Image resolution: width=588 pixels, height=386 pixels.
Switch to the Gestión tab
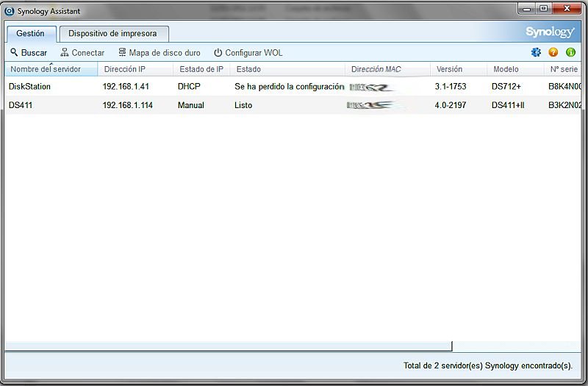click(x=30, y=34)
